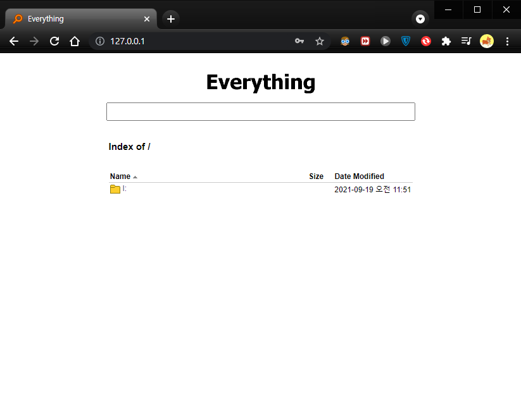The height and width of the screenshot is (420, 521).
Task: Select the Everything browser tab
Action: (x=81, y=19)
